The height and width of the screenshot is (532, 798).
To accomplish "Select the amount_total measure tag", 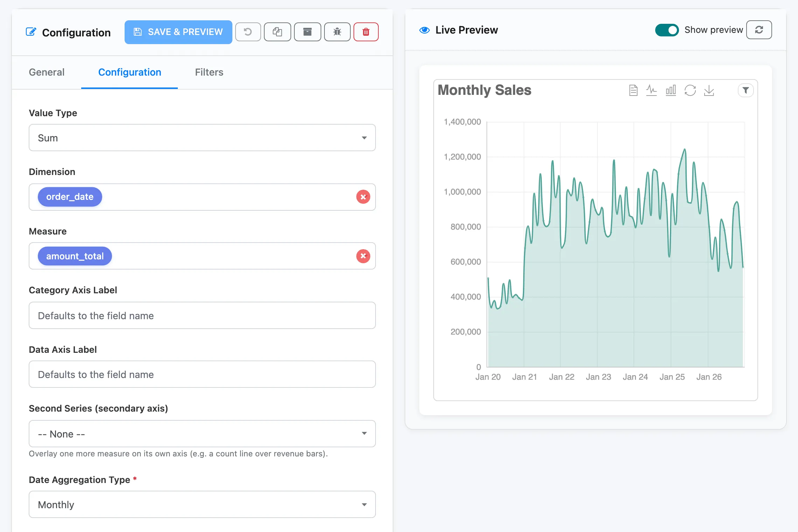I will coord(75,256).
